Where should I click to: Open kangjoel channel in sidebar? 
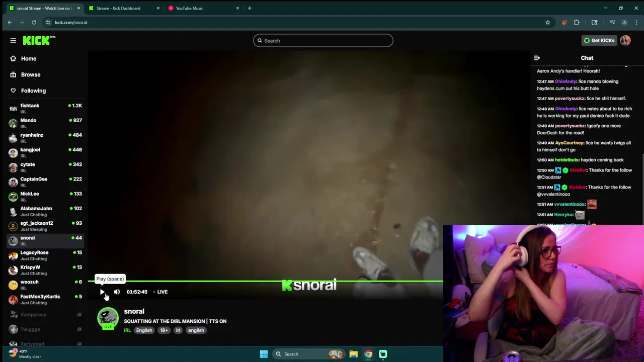(45, 152)
